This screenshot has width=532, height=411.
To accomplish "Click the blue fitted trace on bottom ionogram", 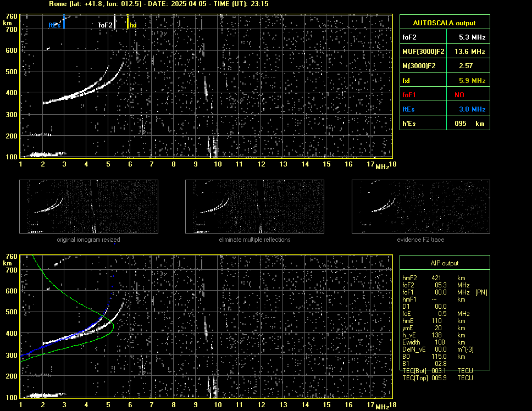I will click(x=68, y=337).
